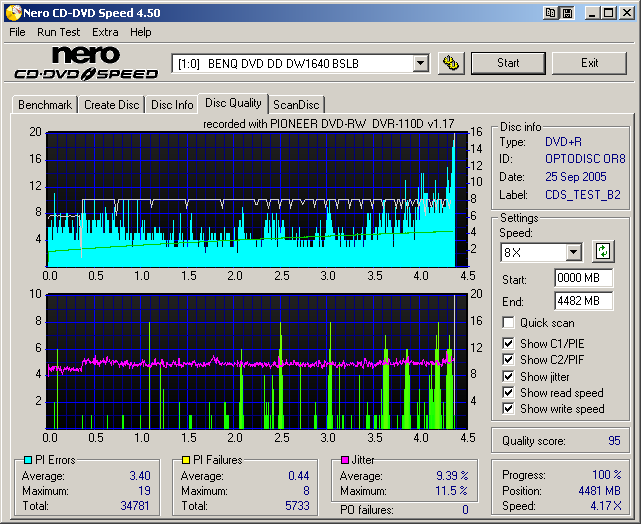
Task: Click the magenta Jitter legend square
Action: [x=345, y=461]
